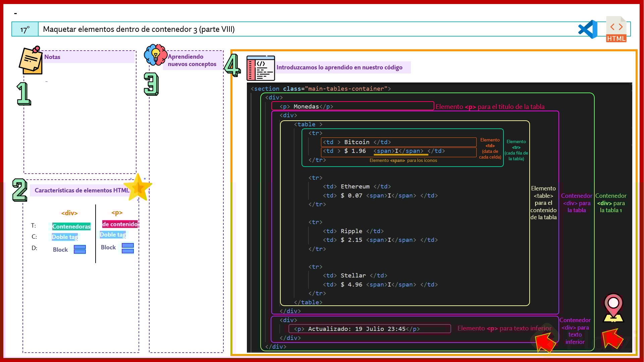Click the Visual Studio Code logo

coord(588,29)
